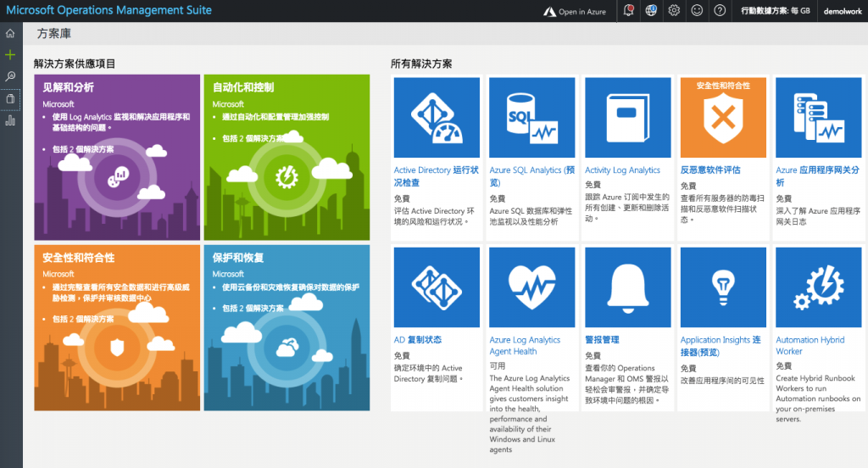Click the notifications bell icon in top bar
The height and width of the screenshot is (468, 868).
628,10
